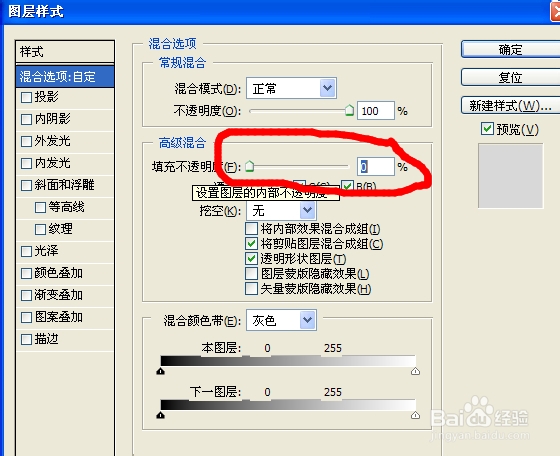Enable the 内阴影 inner shadow checkbox
560x456 pixels.
[26, 119]
